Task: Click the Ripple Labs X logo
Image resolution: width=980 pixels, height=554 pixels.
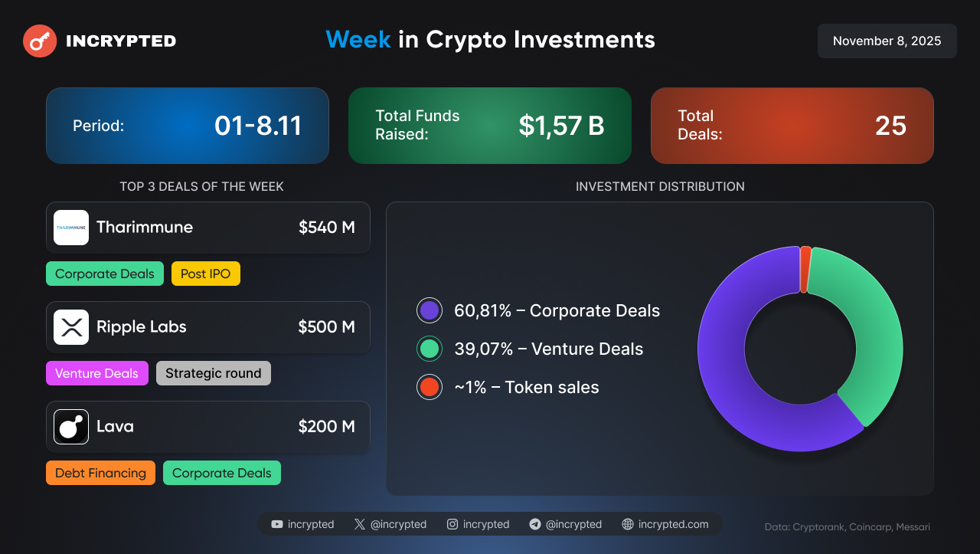Action: [71, 327]
